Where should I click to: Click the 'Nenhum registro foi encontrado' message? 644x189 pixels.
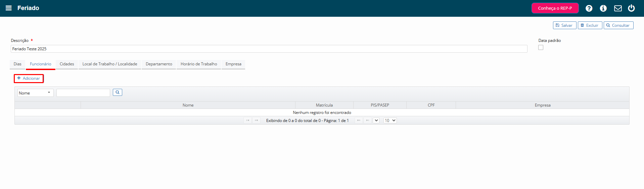pyautogui.click(x=322, y=113)
